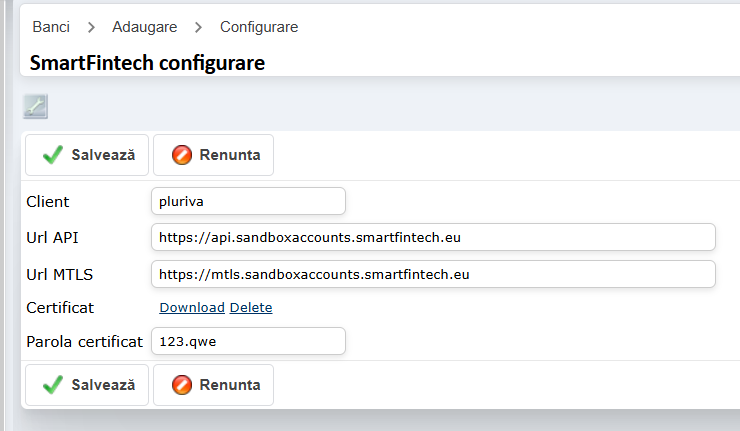740x431 pixels.
Task: Click into the Url API text field
Action: tap(433, 237)
